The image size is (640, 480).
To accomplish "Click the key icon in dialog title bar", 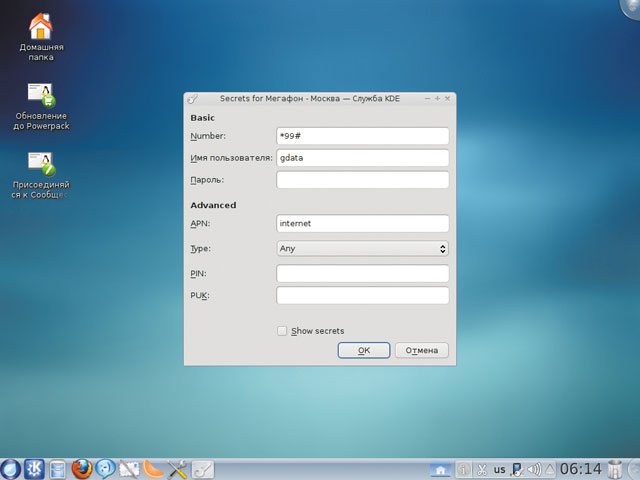I will point(193,98).
